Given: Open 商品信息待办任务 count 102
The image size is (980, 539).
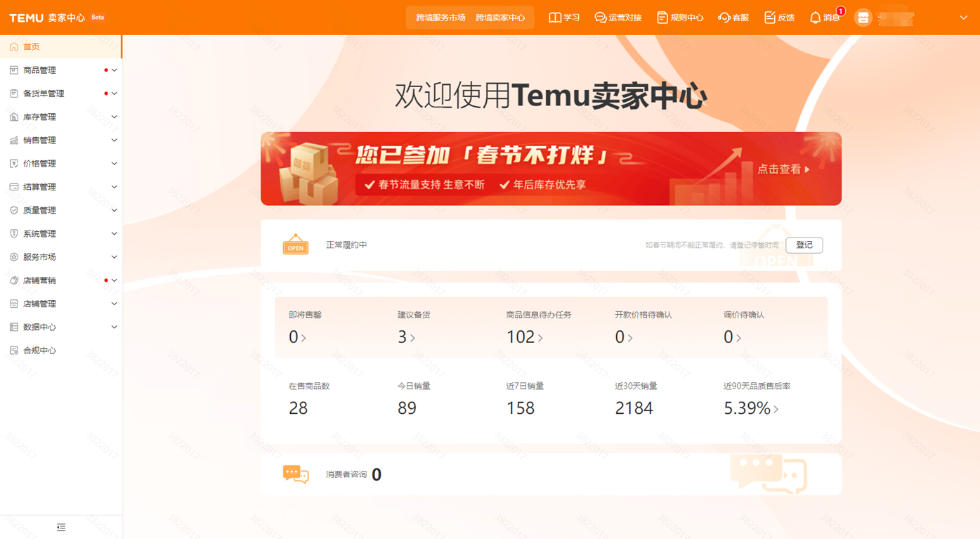Looking at the screenshot, I should click(524, 337).
